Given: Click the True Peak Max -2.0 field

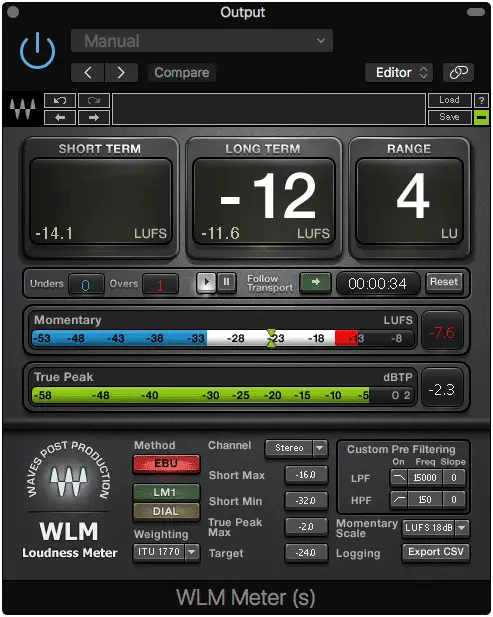Looking at the screenshot, I should pyautogui.click(x=306, y=526).
